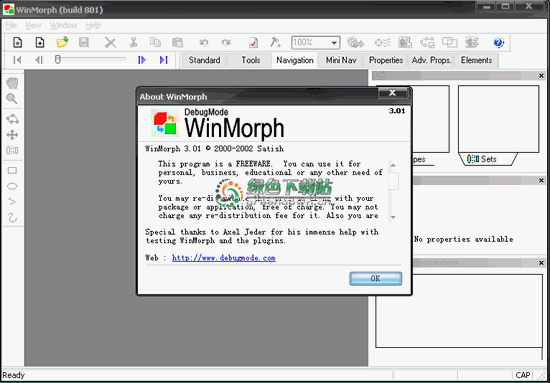The image size is (550, 383).
Task: Toggle the Standard toolbar button
Action: point(204,60)
